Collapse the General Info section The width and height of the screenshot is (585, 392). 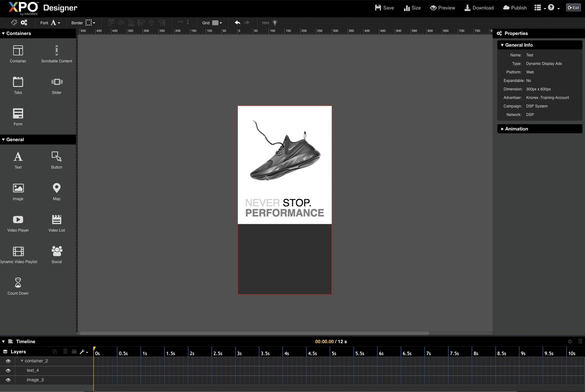click(x=518, y=45)
